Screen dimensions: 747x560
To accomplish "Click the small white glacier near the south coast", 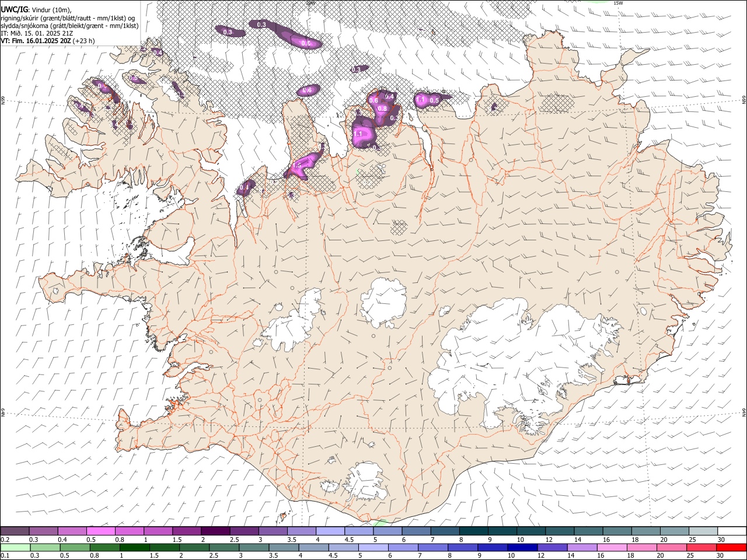I will [x=366, y=483].
